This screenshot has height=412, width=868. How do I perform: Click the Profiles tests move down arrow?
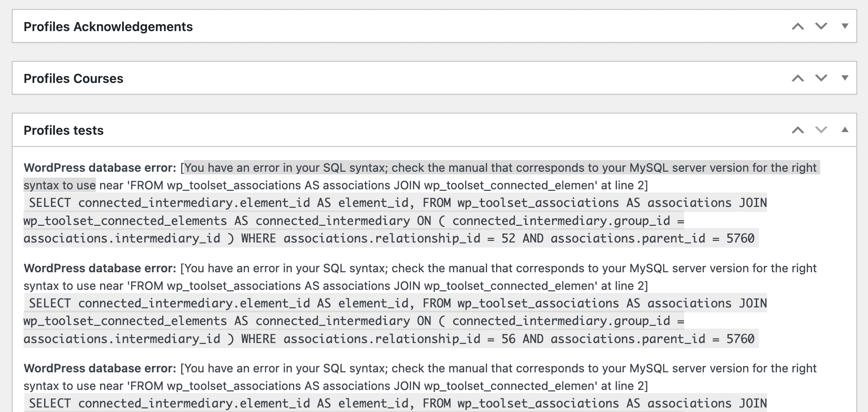click(x=821, y=130)
